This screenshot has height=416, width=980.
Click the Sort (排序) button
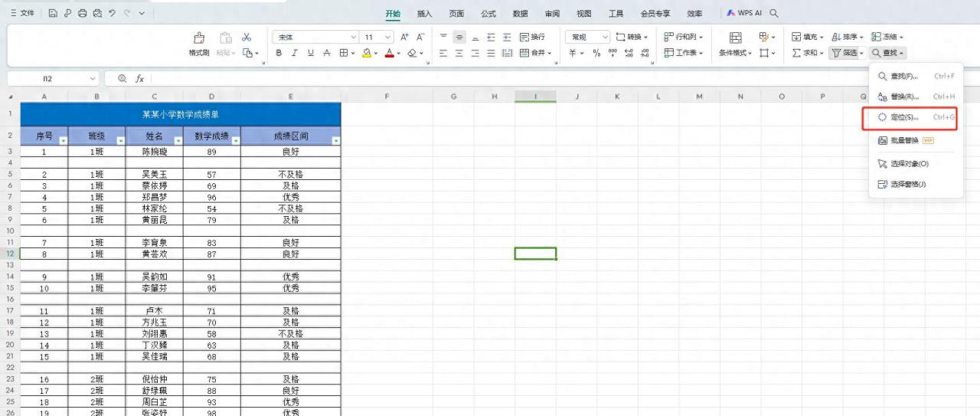(847, 37)
